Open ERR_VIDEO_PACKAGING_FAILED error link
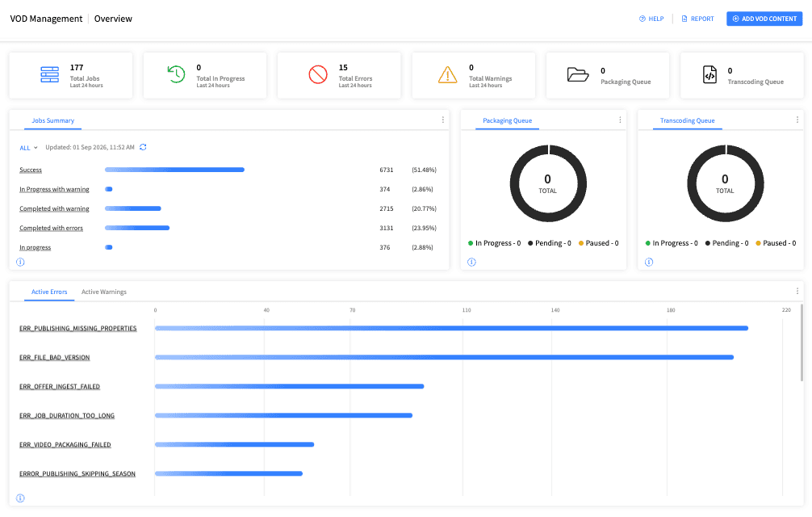The image size is (812, 517). click(65, 444)
